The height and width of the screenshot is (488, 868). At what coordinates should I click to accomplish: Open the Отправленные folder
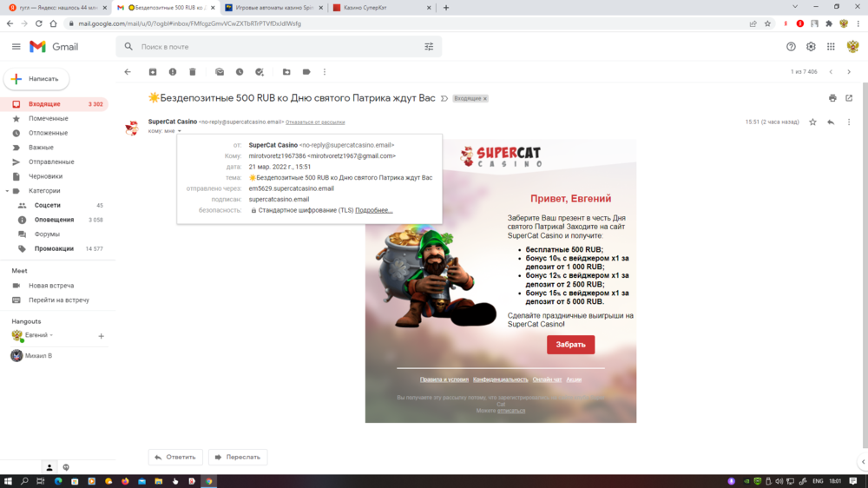point(50,162)
